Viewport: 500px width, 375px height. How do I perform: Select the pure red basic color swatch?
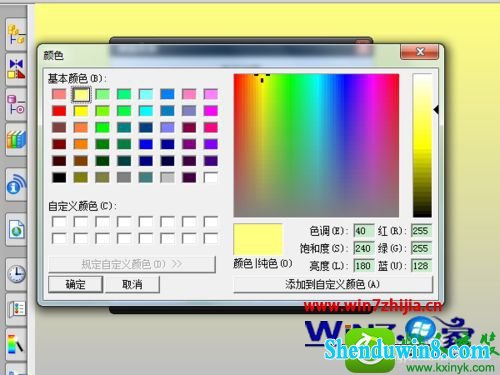click(x=59, y=111)
